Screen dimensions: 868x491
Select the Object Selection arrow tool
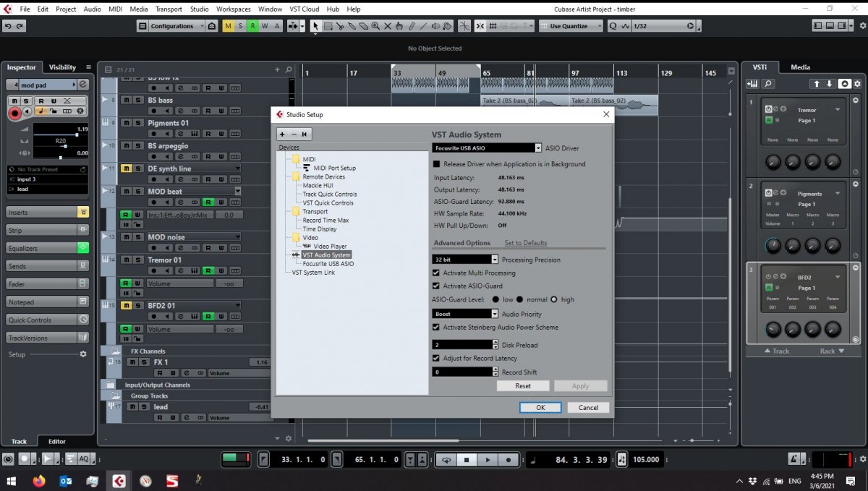(x=315, y=26)
